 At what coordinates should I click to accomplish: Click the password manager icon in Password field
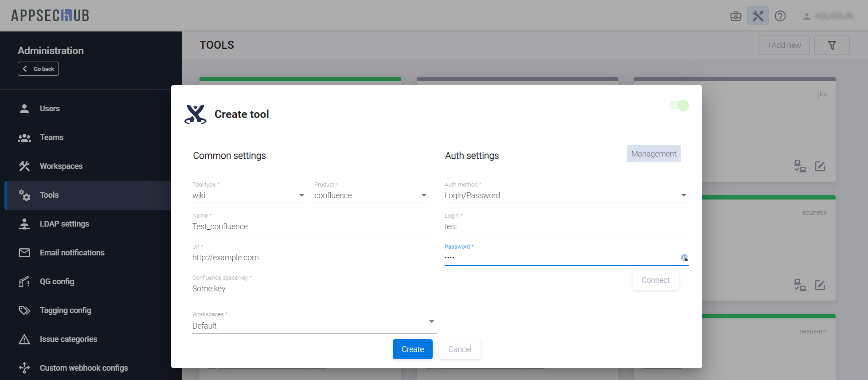pyautogui.click(x=684, y=258)
